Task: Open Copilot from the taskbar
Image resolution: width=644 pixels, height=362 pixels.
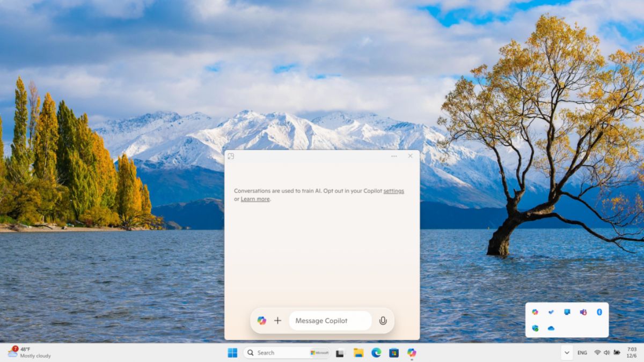Action: point(412,353)
